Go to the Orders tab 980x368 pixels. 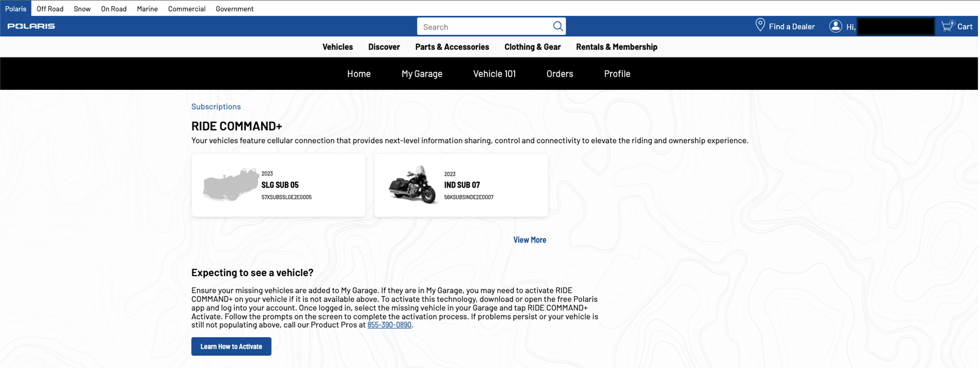point(560,74)
